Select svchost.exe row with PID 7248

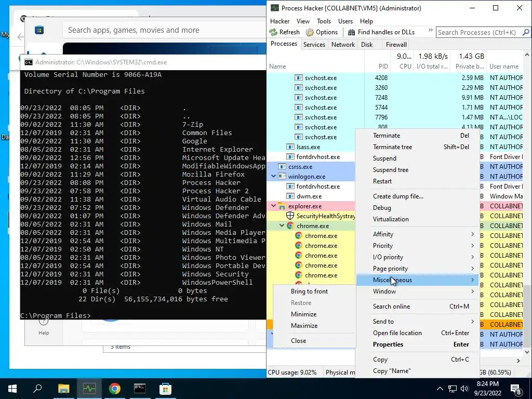pyautogui.click(x=395, y=97)
